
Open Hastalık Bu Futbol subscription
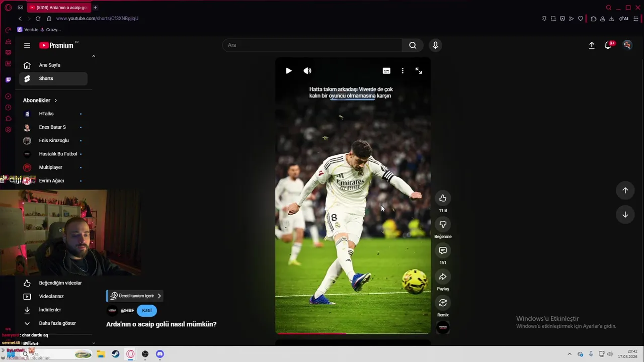[53, 154]
